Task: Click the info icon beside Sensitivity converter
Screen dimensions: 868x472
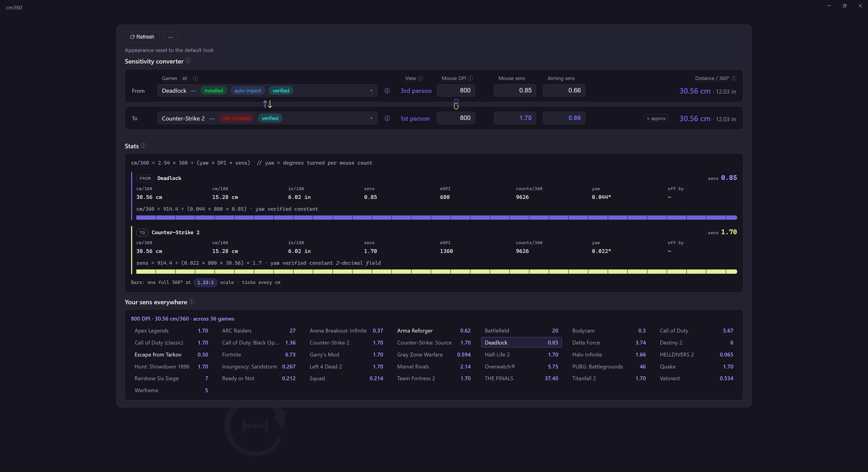Action: (x=188, y=61)
